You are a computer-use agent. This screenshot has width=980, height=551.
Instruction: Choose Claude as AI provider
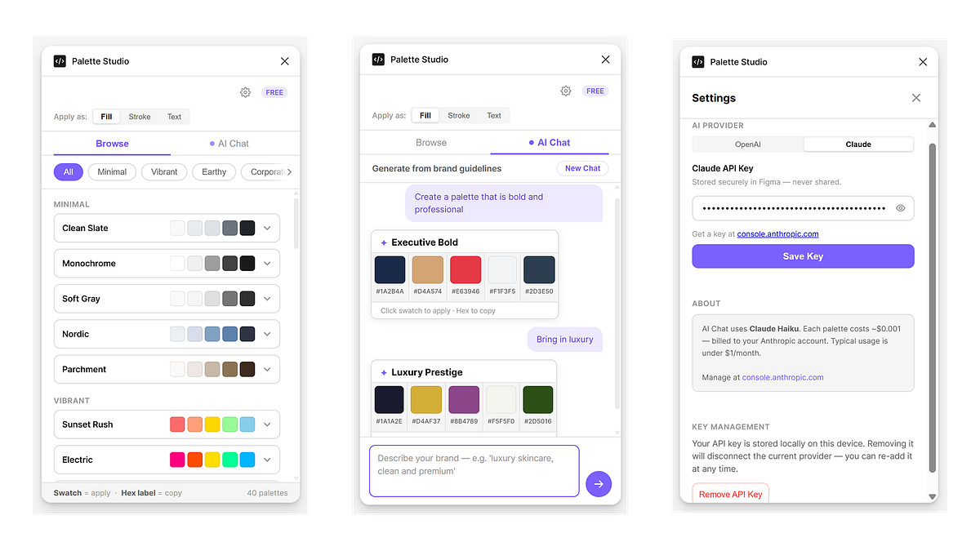click(x=858, y=144)
